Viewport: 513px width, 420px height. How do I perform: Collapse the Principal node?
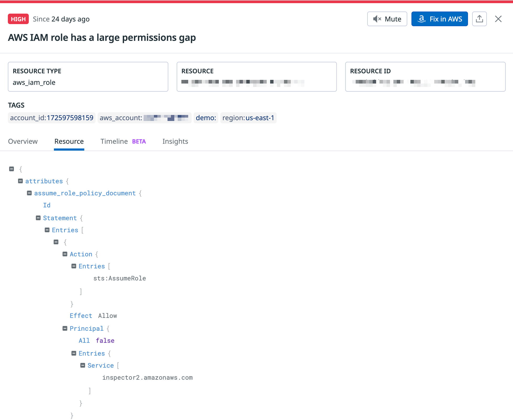coord(65,328)
